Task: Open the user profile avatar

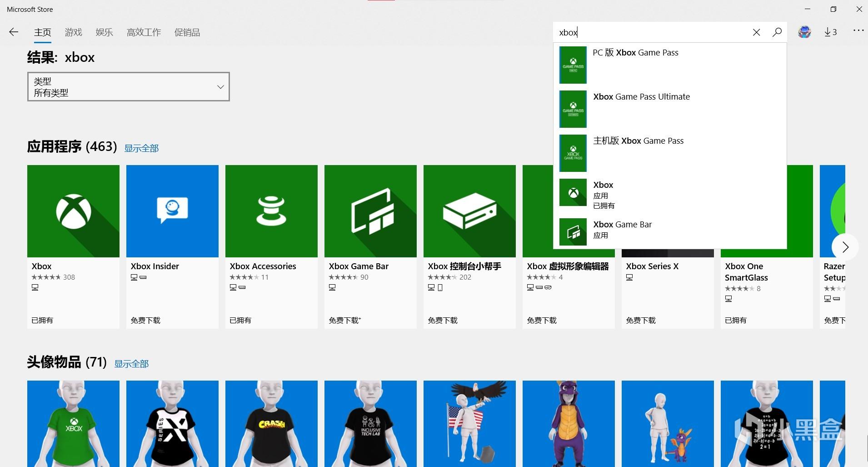Action: coord(804,32)
